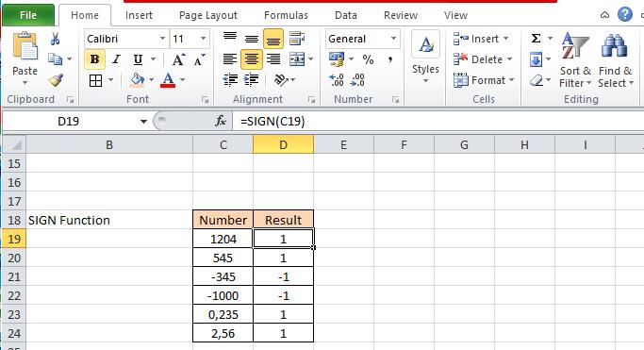This screenshot has height=350, width=644.
Task: Click Increase Decimal icon
Action: (337, 79)
